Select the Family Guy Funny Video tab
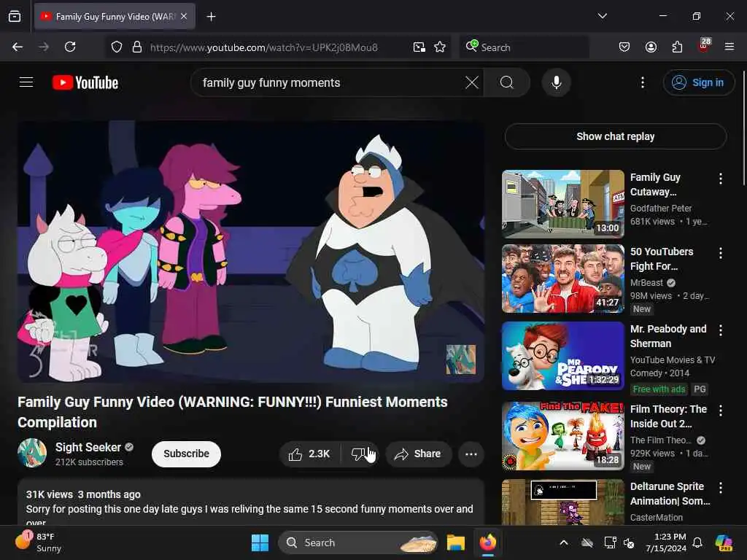747x560 pixels. tap(115, 17)
